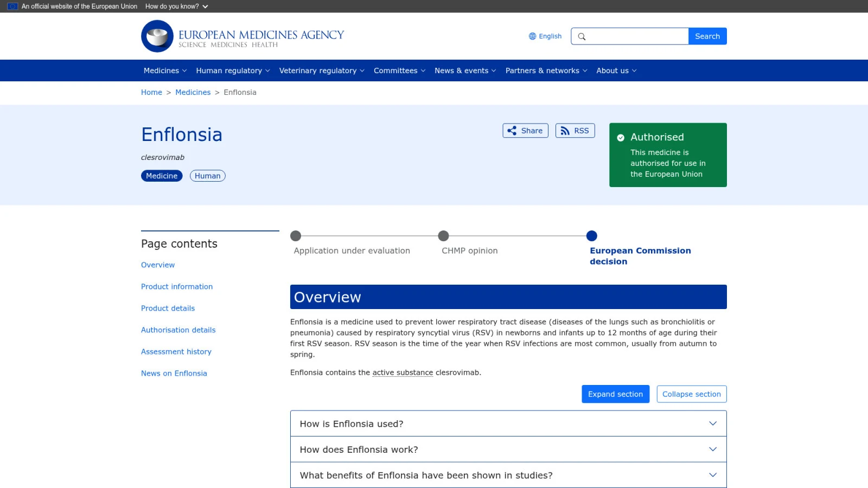The image size is (868, 488).
Task: Click the European Medicines Agency logo
Action: pyautogui.click(x=242, y=36)
